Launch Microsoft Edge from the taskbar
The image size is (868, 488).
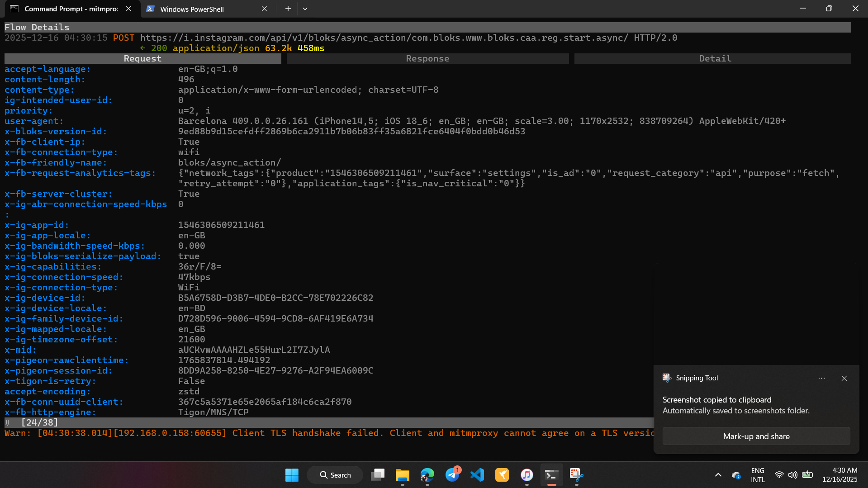point(427,475)
